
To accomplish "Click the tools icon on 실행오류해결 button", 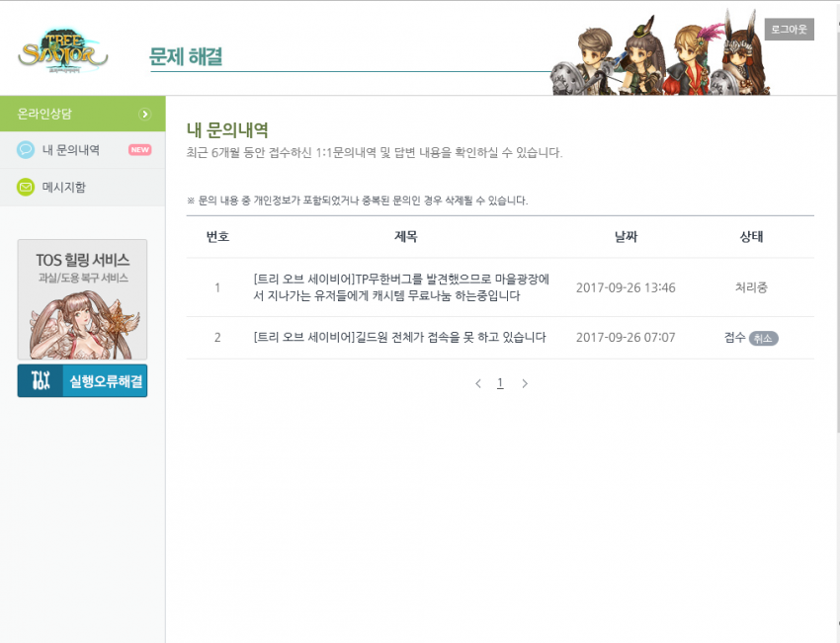I will click(41, 380).
